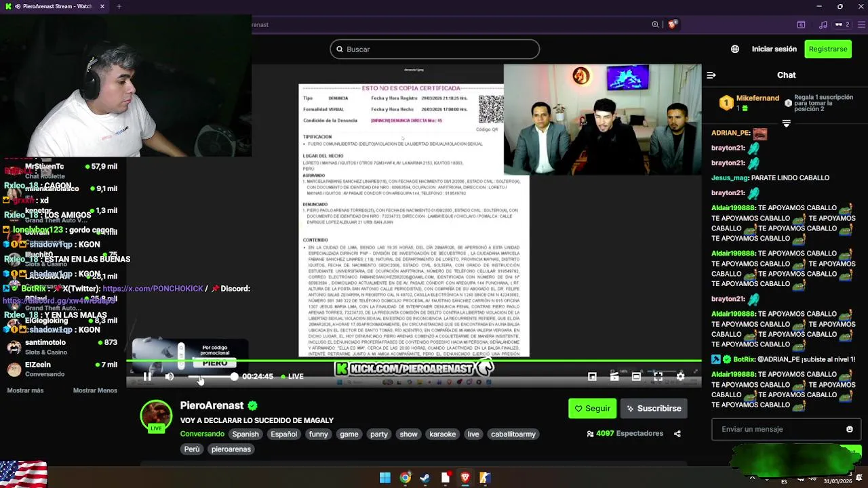
Task: Open santimotolo channel in sidebar
Action: pos(62,347)
